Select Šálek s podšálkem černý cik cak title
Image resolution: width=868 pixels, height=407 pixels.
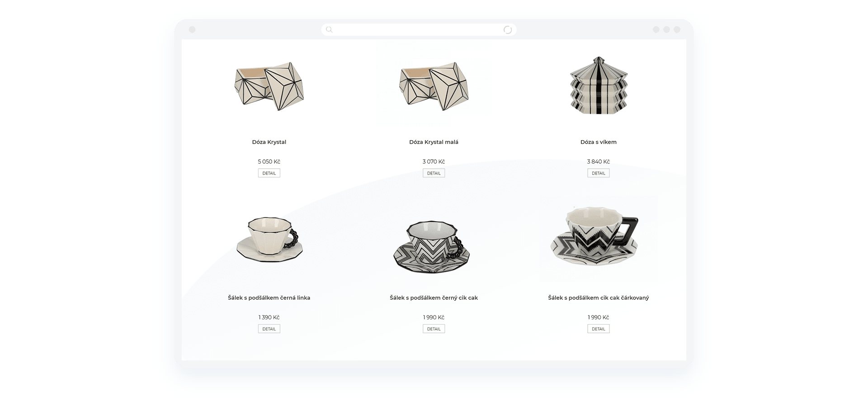coord(434,298)
